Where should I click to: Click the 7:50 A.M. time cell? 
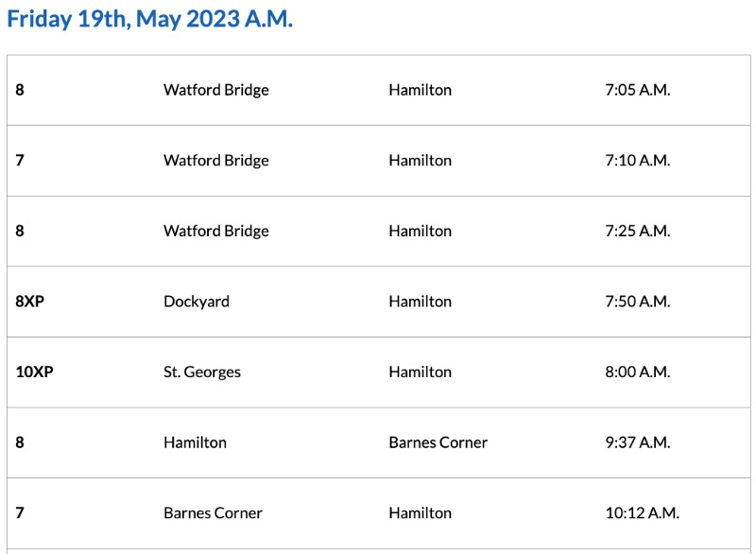[637, 302]
